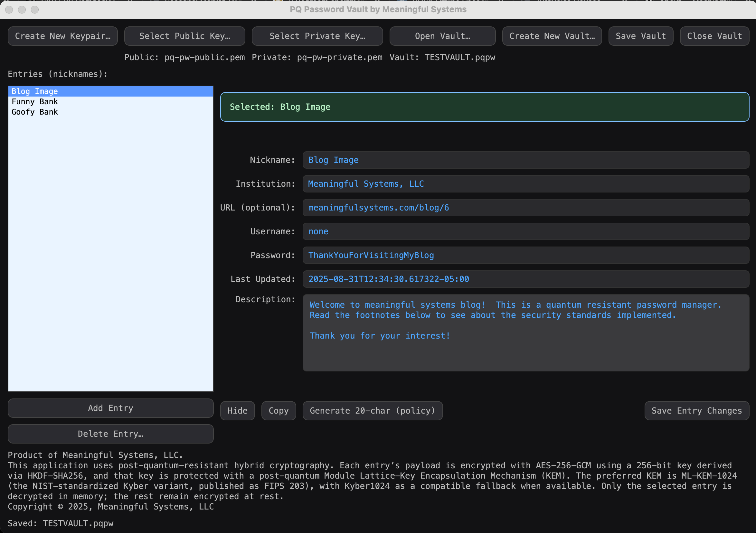Click the Last Updated field
The height and width of the screenshot is (533, 756).
click(x=526, y=279)
